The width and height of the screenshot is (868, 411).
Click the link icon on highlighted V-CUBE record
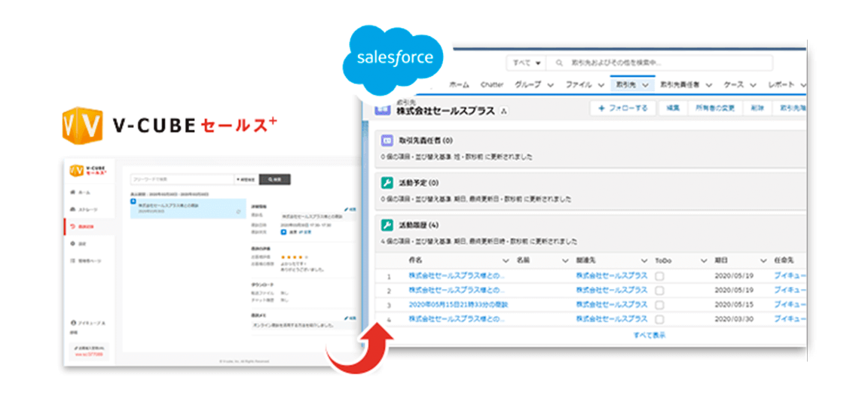(238, 212)
